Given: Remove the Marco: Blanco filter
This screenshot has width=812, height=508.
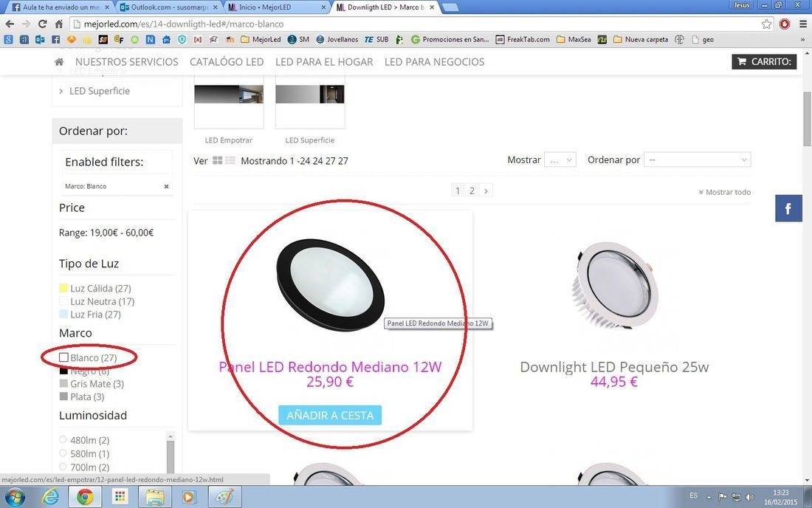Looking at the screenshot, I should tap(166, 186).
